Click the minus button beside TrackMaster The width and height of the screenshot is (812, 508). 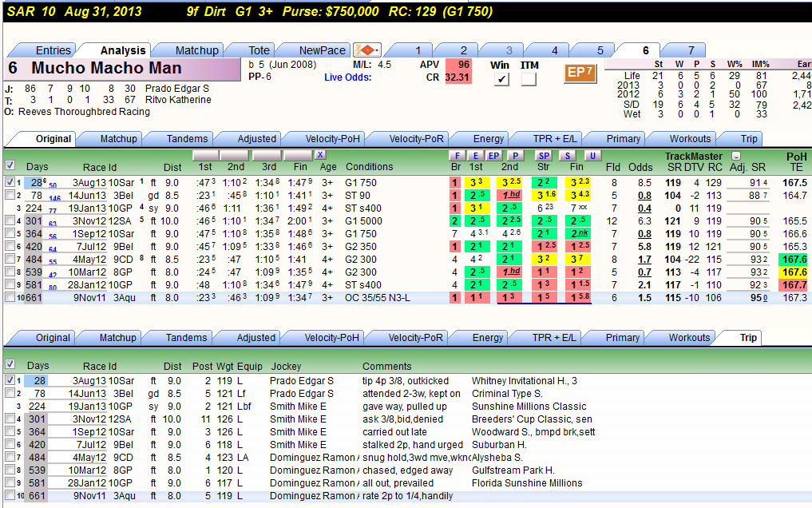[736, 156]
